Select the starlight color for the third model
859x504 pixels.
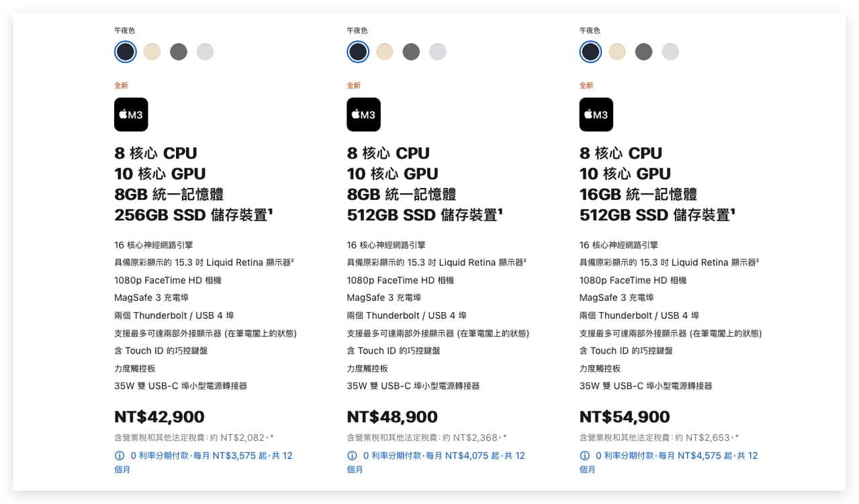[x=617, y=52]
